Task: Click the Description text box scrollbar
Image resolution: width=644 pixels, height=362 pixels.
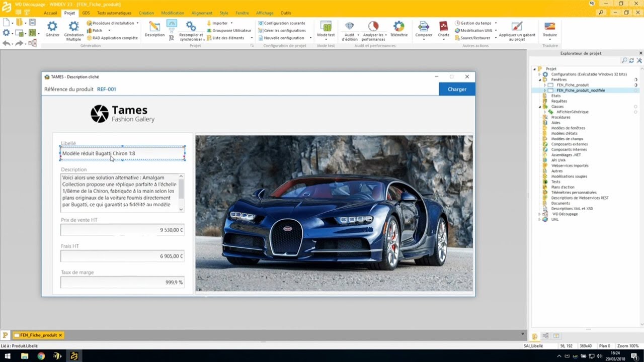Action: click(x=181, y=193)
